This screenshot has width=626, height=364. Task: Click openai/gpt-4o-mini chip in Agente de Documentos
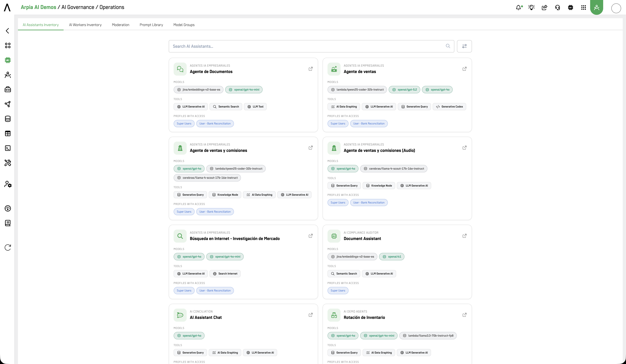tap(244, 90)
